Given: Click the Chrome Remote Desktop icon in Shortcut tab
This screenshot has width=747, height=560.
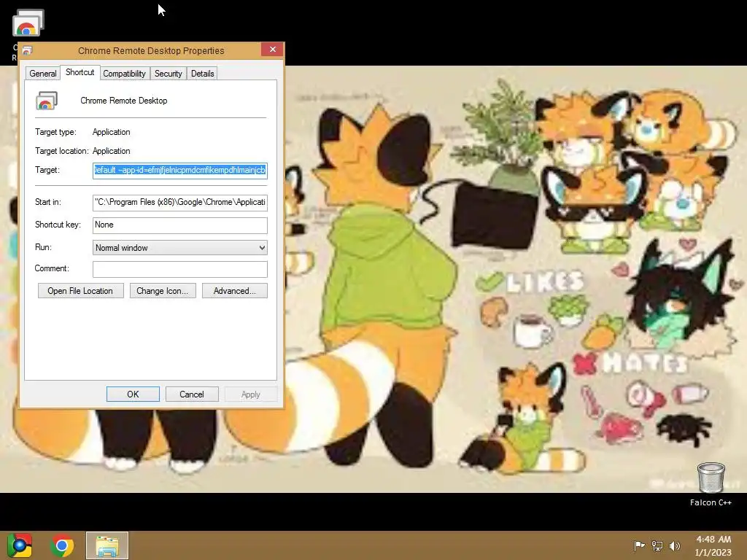Looking at the screenshot, I should [x=46, y=101].
